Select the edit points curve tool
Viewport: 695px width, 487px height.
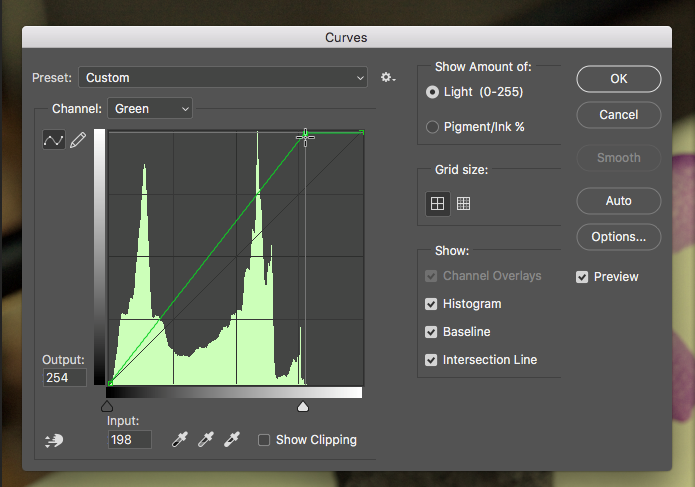coord(53,140)
